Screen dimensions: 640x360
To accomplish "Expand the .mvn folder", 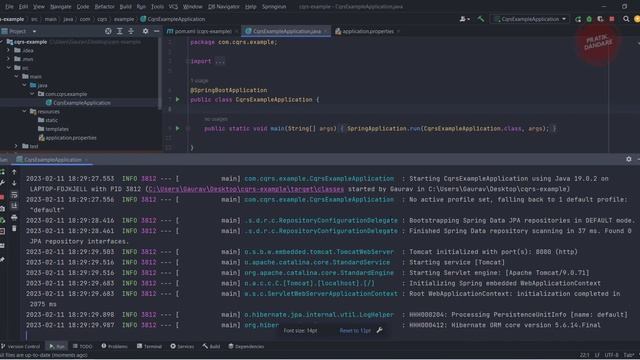I will click(x=9, y=59).
